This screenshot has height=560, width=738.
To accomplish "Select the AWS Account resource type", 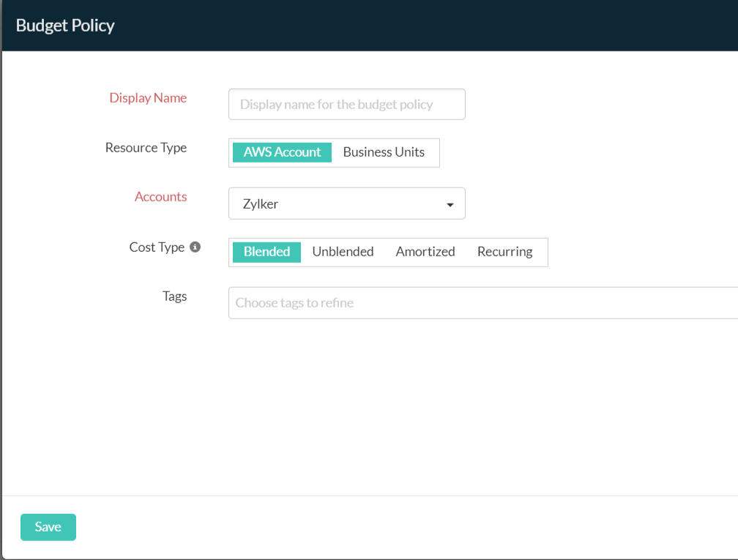I will point(282,152).
